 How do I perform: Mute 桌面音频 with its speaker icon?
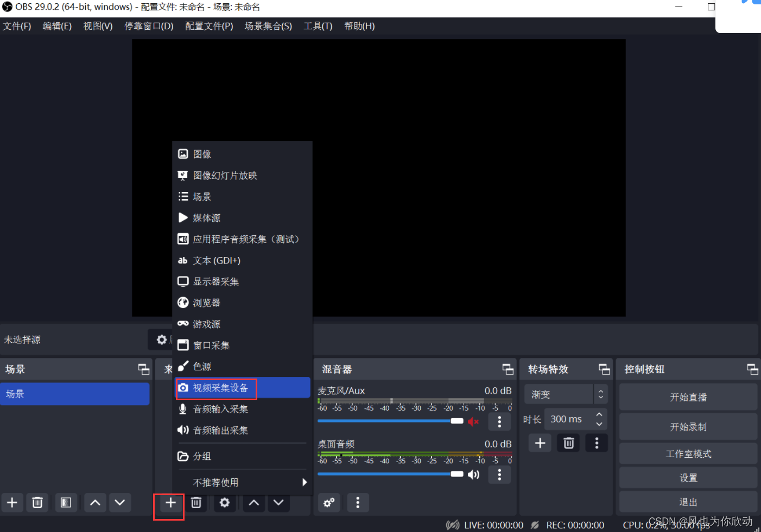474,475
